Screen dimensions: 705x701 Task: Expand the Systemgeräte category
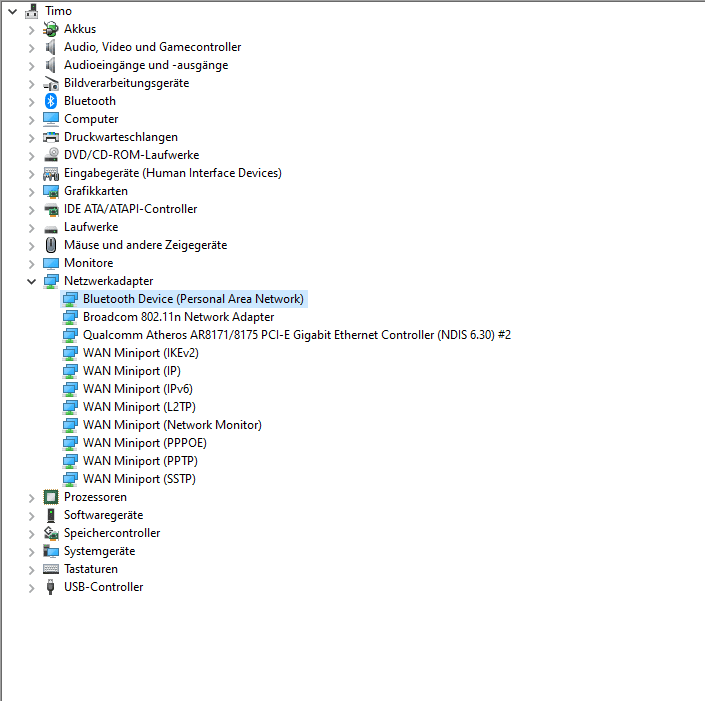pyautogui.click(x=31, y=552)
